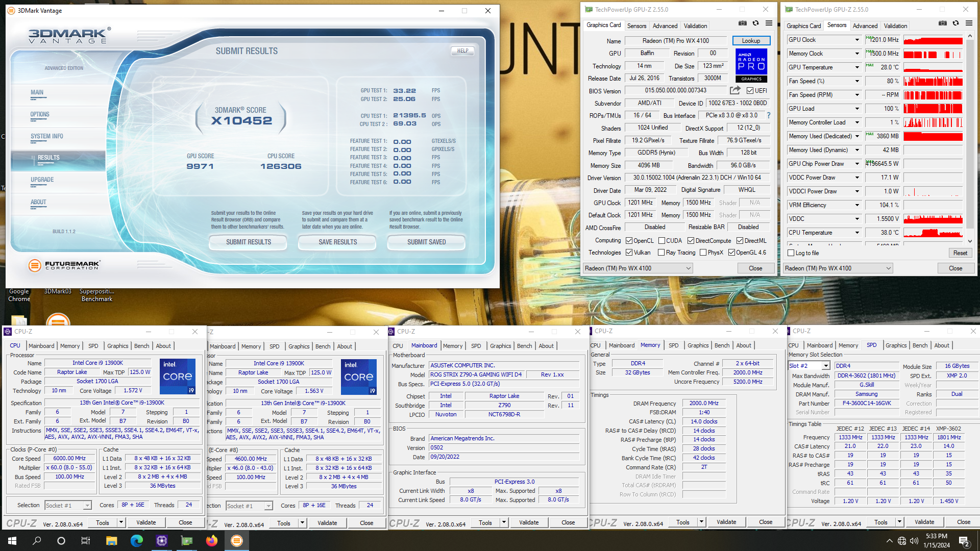Click AMD Radeon Pro logo in GPU-Z
980x551 pixels.
coord(751,65)
